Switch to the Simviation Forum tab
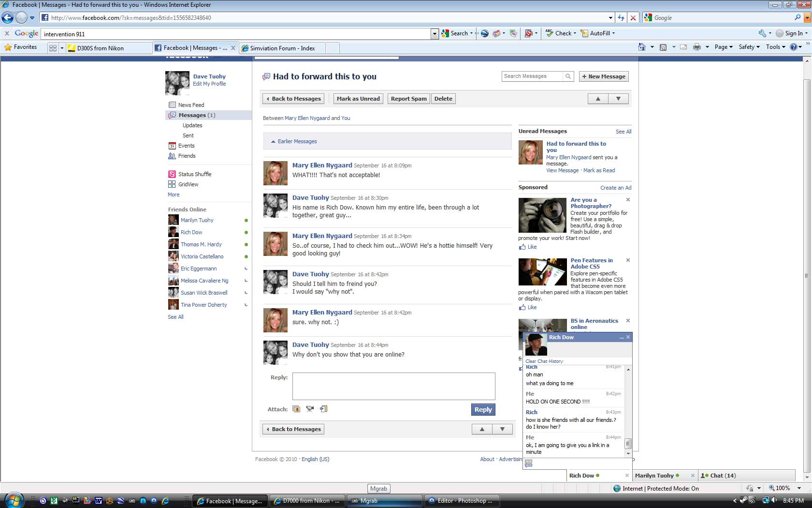Viewport: 812px width, 508px height. tap(282, 48)
